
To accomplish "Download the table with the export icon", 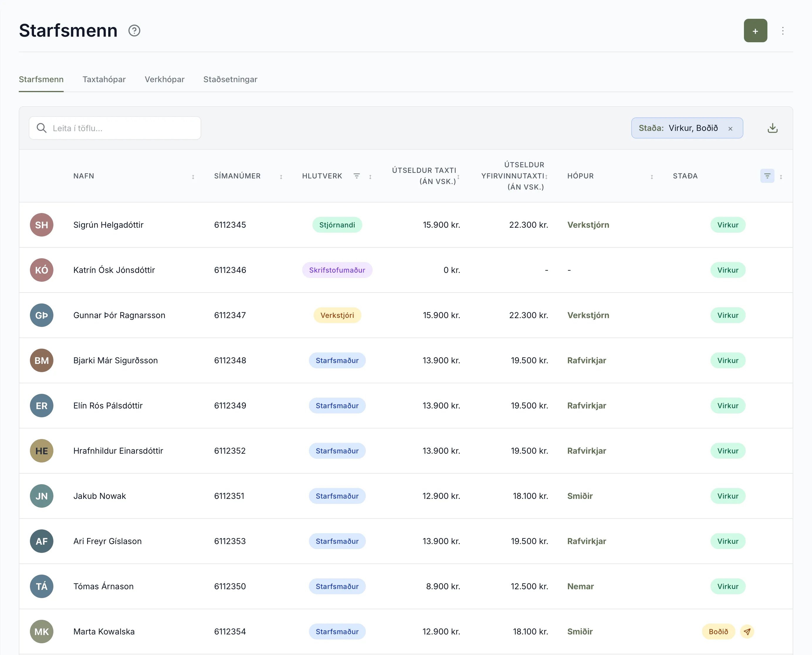I will [772, 128].
